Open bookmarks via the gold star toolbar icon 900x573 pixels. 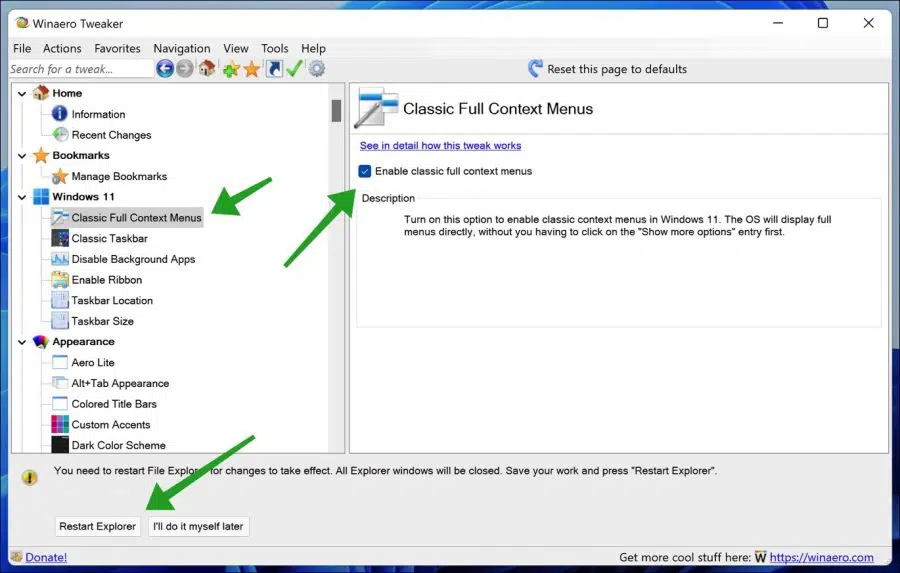251,69
